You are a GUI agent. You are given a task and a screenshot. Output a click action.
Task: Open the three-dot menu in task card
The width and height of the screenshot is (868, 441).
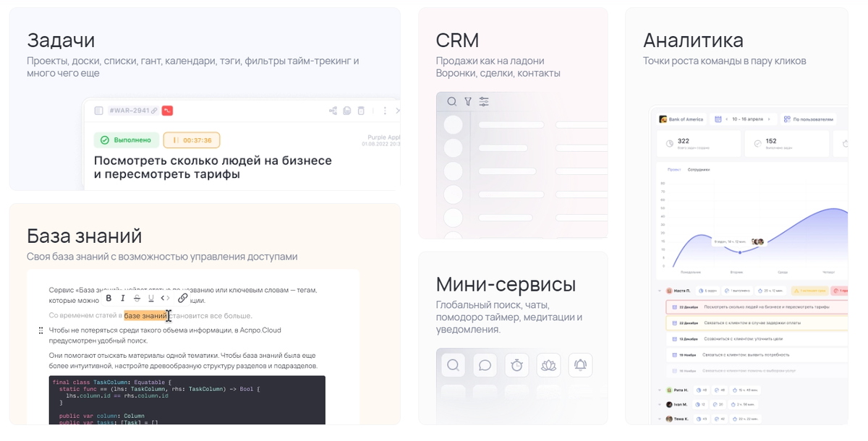coord(385,111)
